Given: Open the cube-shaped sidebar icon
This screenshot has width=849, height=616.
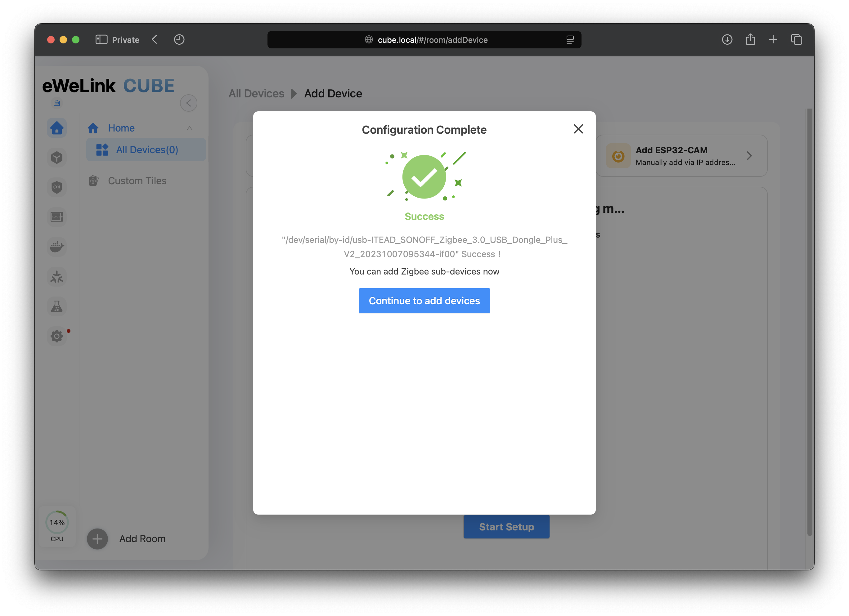Looking at the screenshot, I should point(57,158).
